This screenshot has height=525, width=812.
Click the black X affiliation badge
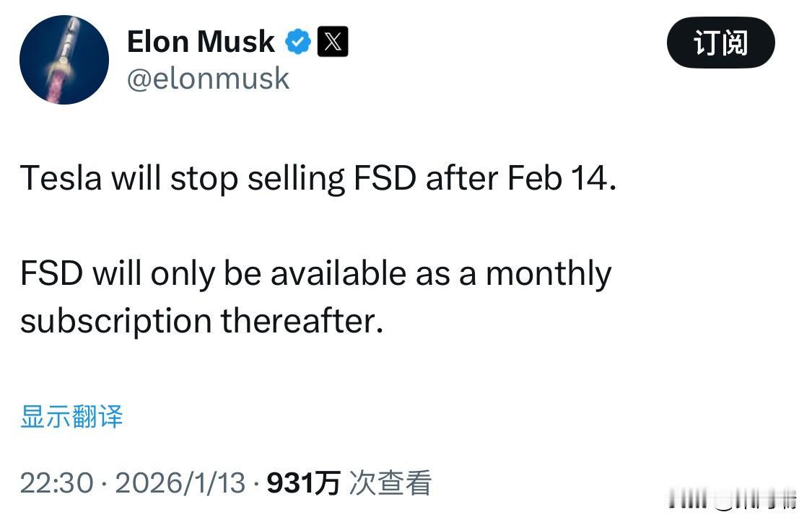coord(333,41)
